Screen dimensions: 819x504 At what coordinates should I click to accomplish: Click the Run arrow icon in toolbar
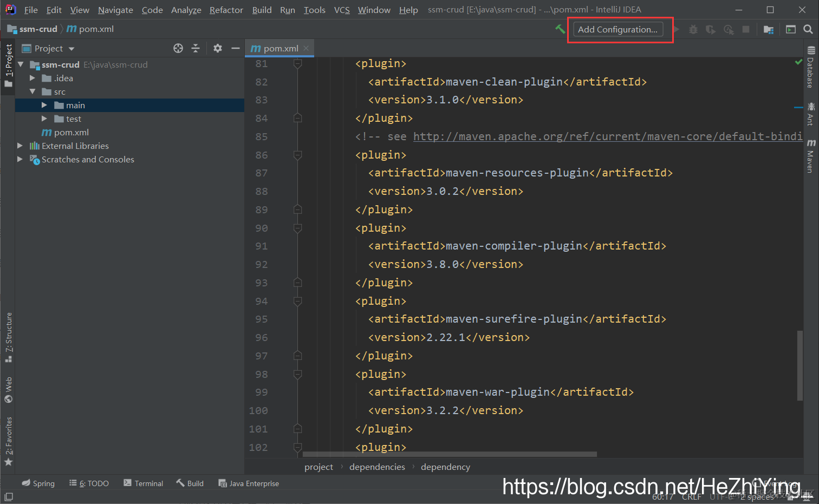[677, 29]
